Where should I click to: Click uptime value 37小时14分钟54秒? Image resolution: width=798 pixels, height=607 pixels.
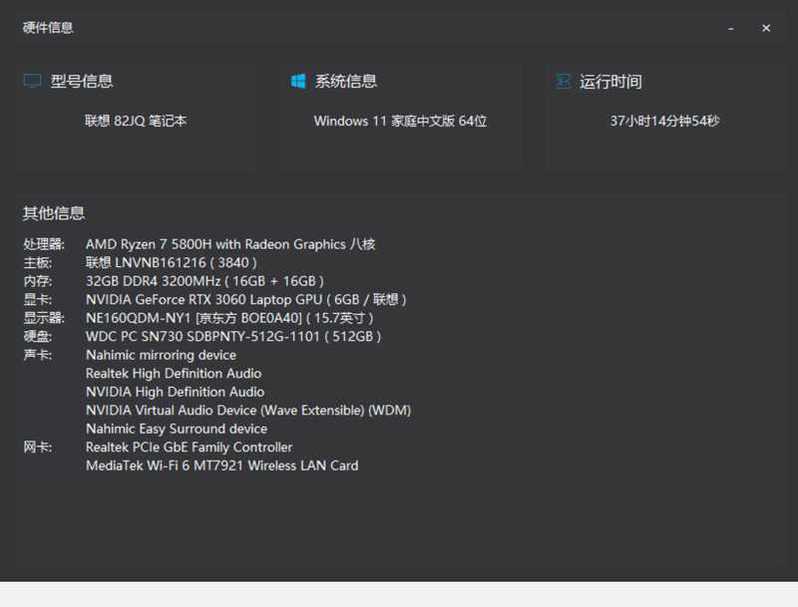pos(665,121)
